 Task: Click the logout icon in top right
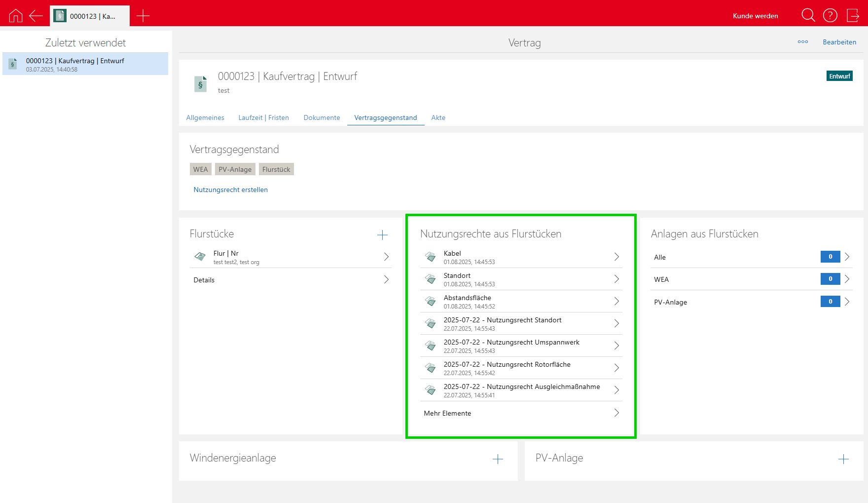pos(853,15)
